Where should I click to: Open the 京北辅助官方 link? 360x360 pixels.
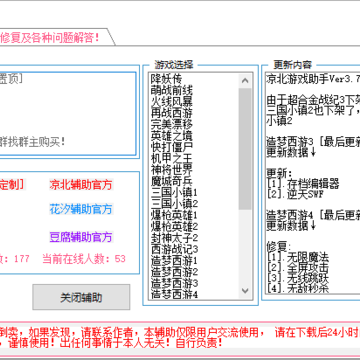[81, 185]
